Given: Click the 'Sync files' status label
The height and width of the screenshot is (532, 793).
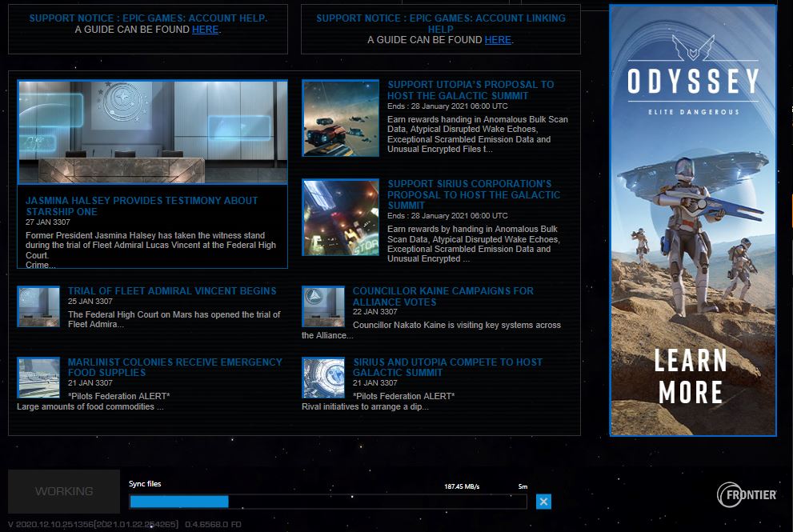Looking at the screenshot, I should (145, 483).
